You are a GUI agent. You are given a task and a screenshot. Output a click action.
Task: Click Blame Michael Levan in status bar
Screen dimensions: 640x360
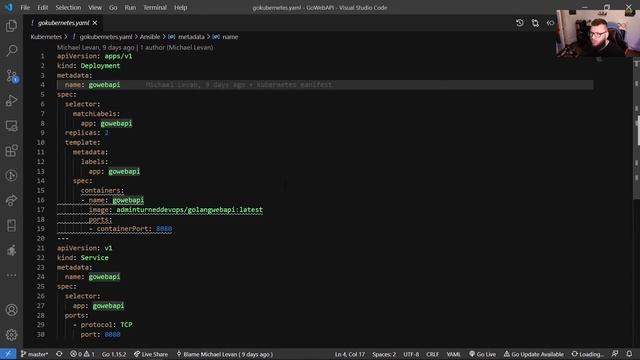(224, 354)
